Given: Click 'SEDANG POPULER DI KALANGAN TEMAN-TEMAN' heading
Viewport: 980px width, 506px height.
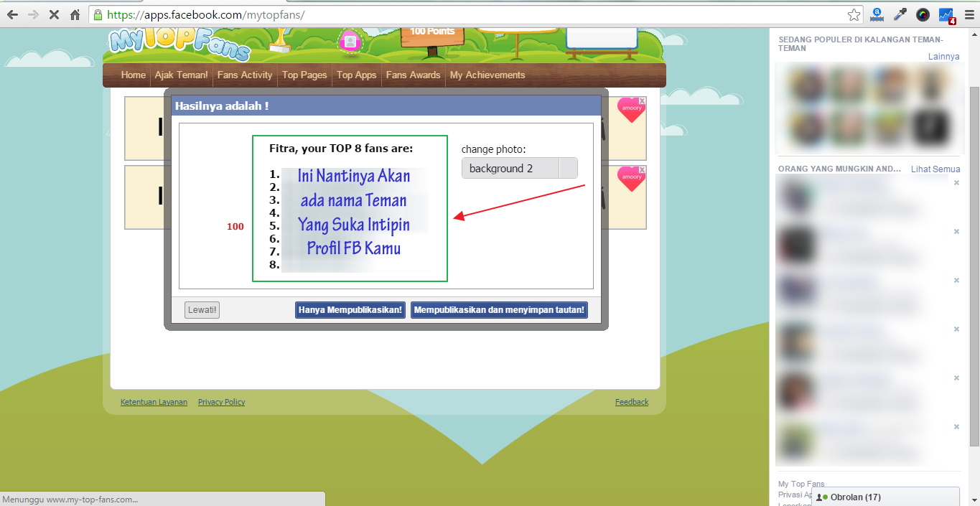Looking at the screenshot, I should coord(860,44).
